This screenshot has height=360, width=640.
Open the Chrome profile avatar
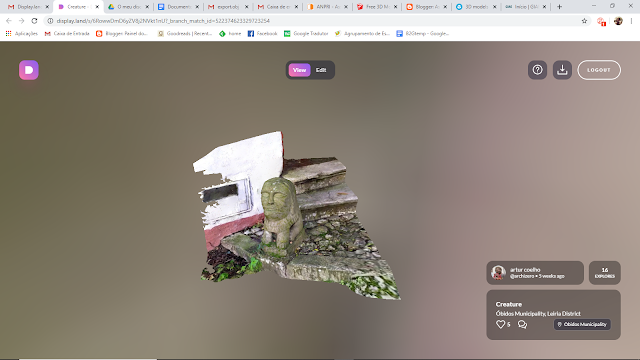tap(618, 21)
